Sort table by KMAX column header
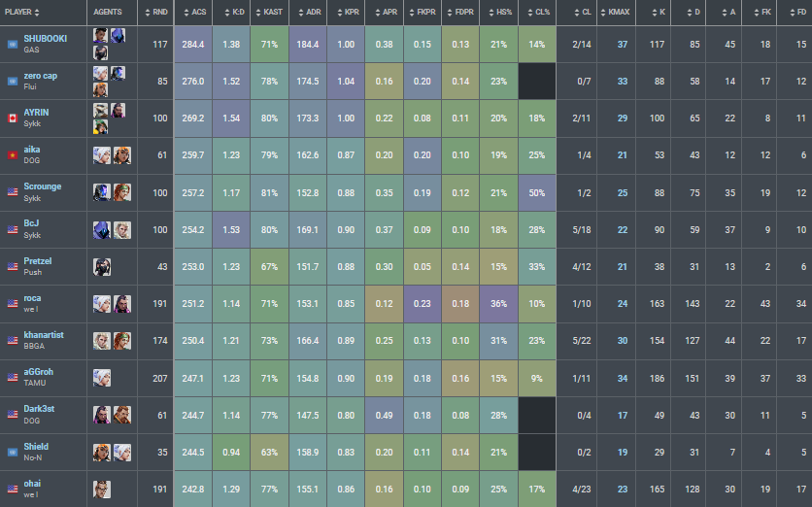812x507 pixels. (616, 12)
